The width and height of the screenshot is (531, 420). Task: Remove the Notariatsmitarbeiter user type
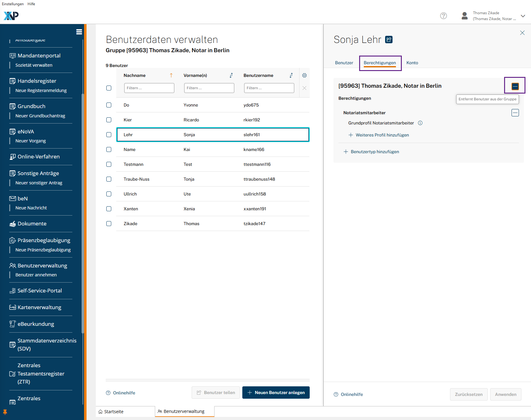[x=515, y=113]
